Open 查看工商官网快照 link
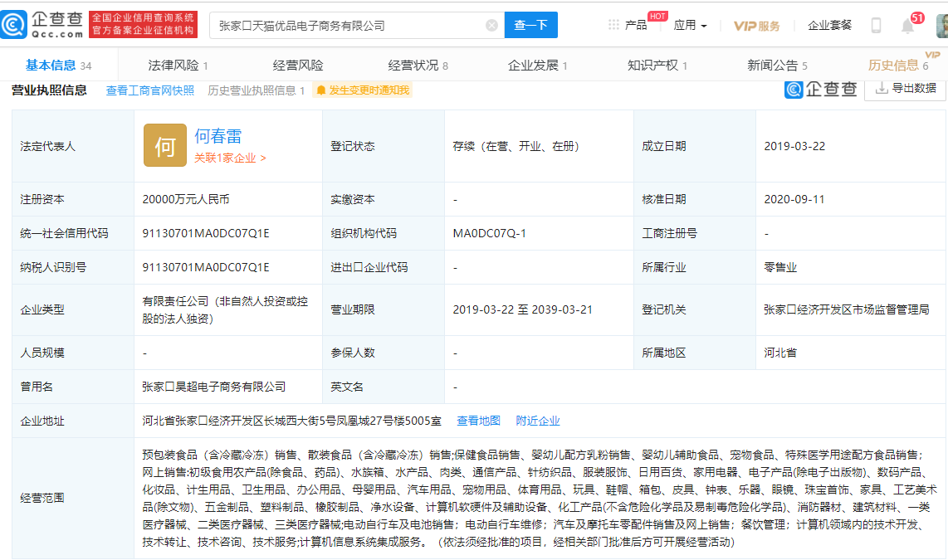Screen dimensions: 948x560 coord(150,90)
